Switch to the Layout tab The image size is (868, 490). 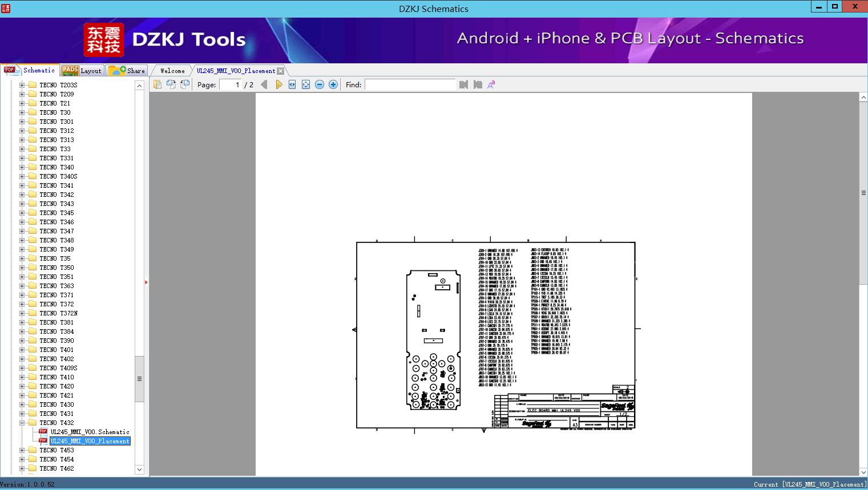(x=82, y=71)
